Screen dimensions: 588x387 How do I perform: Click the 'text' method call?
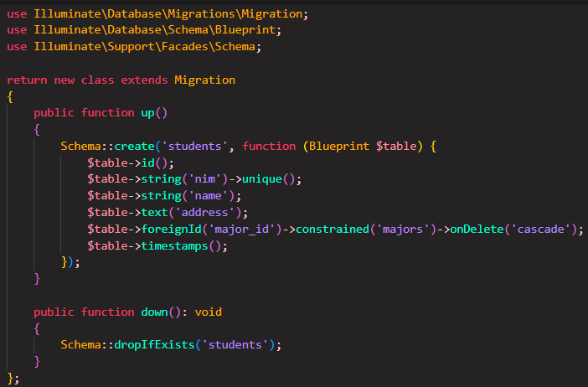click(154, 213)
